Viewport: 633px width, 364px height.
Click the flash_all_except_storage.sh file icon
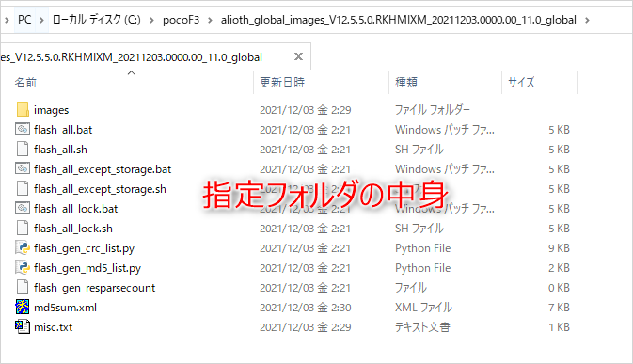click(x=23, y=189)
